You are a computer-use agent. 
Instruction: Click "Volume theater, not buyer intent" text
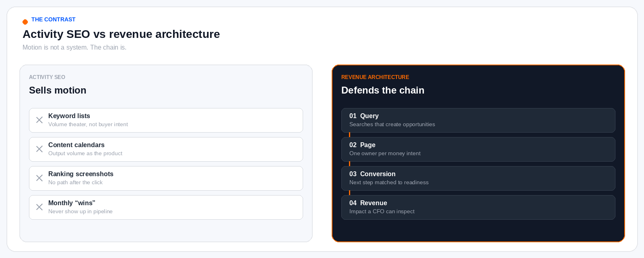click(88, 124)
